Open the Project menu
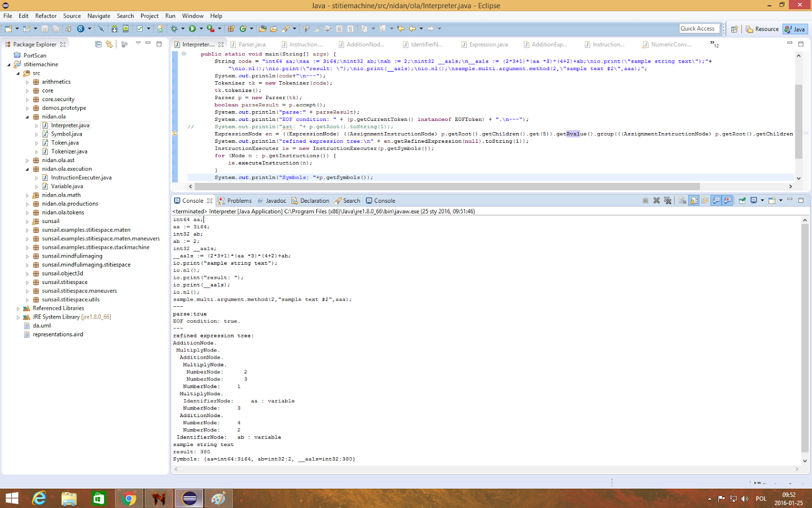Viewport: 812px width, 508px height. coord(149,16)
